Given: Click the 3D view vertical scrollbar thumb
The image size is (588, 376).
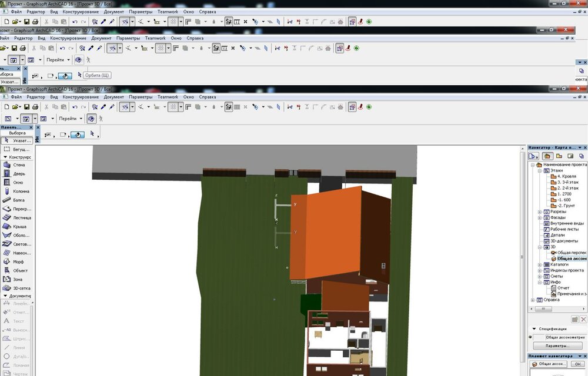Looking at the screenshot, I should click(x=522, y=257).
